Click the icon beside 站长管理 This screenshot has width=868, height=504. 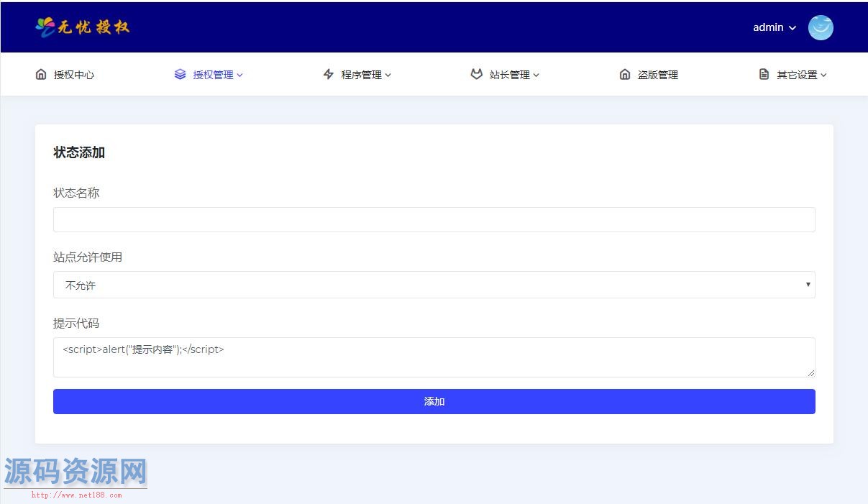click(x=476, y=74)
